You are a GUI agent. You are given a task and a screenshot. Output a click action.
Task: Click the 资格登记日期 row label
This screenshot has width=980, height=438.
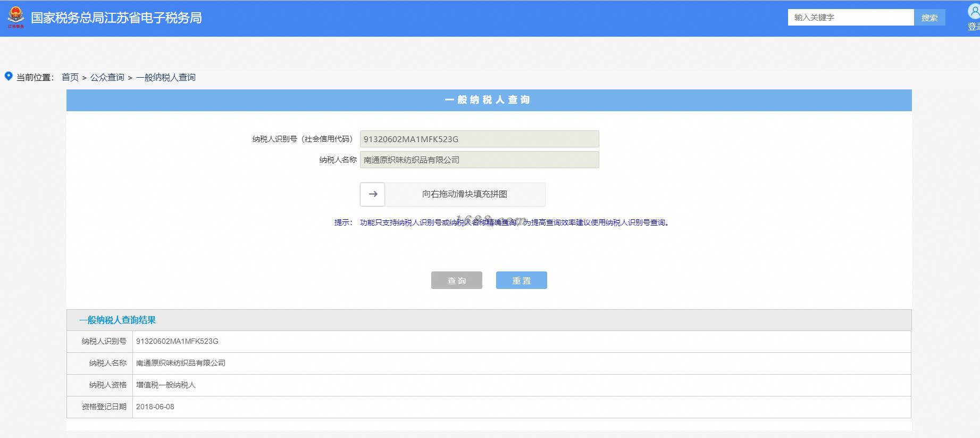click(104, 407)
